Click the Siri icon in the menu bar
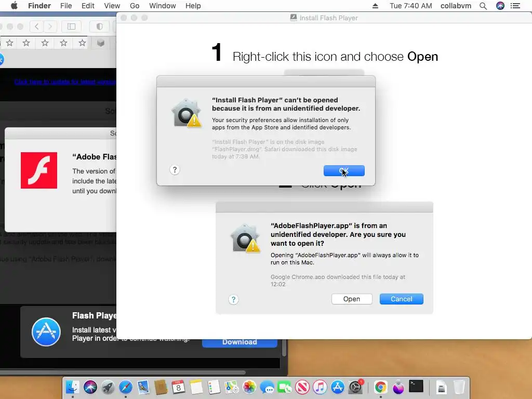Image resolution: width=532 pixels, height=399 pixels. (x=500, y=6)
